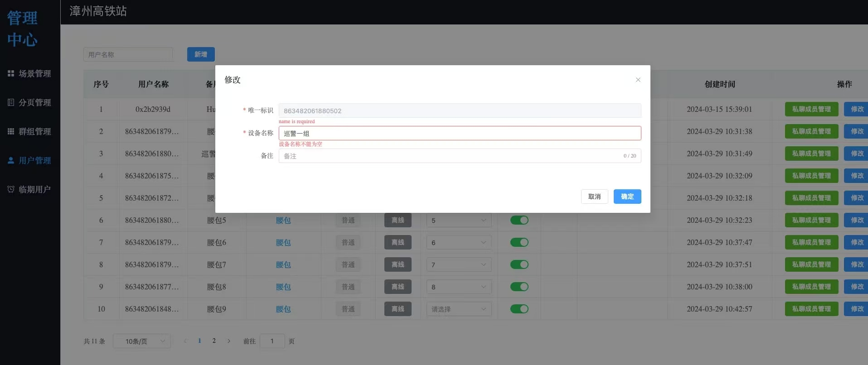Click the 离线 status button in row 腰包7
This screenshot has width=868, height=365.
[x=398, y=264]
